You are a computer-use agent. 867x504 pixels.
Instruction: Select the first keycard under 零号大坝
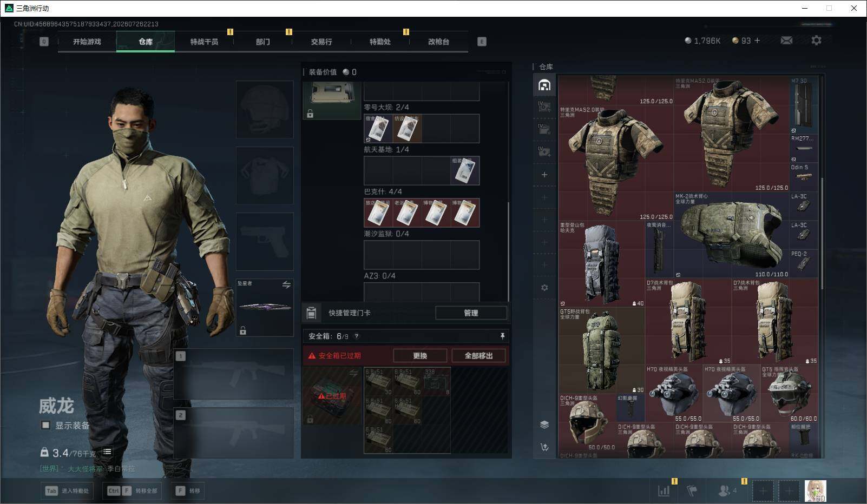click(x=378, y=129)
